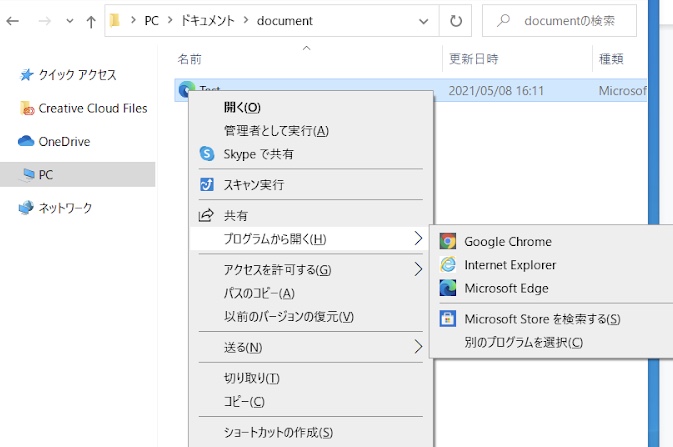This screenshot has height=447, width=673.
Task: Select パスのコピー menu entry
Action: click(259, 293)
